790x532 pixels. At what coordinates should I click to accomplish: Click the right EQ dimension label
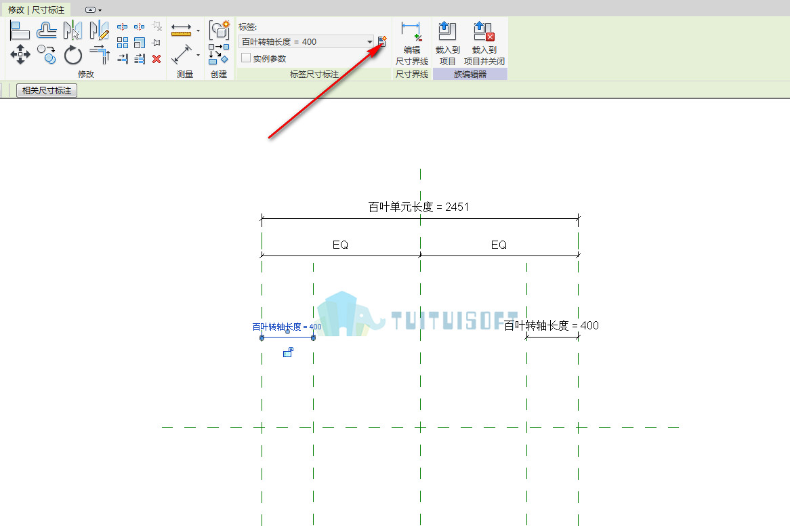[499, 245]
